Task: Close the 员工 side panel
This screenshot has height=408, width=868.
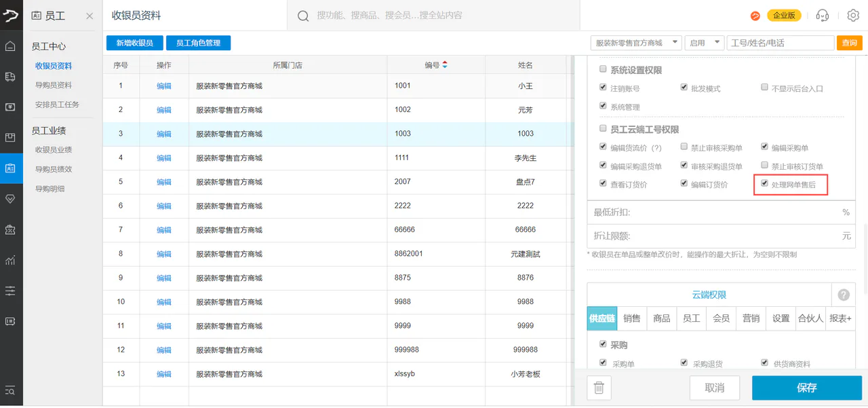Action: point(90,16)
